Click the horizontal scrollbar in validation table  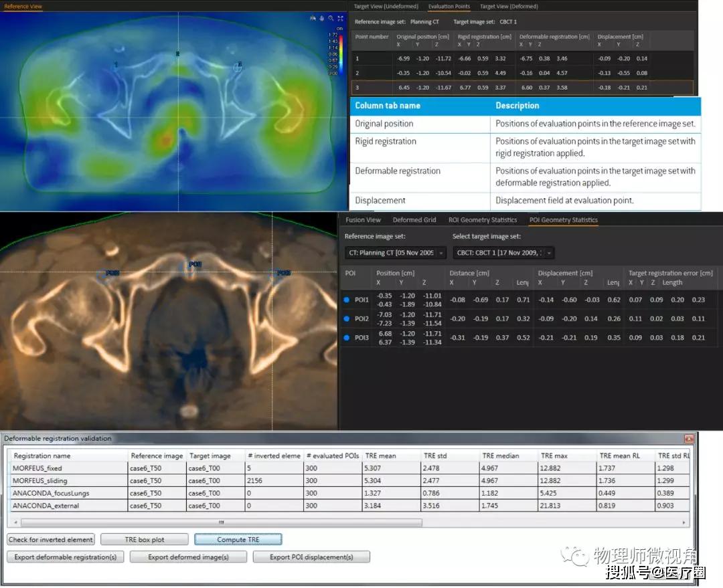pos(221,522)
